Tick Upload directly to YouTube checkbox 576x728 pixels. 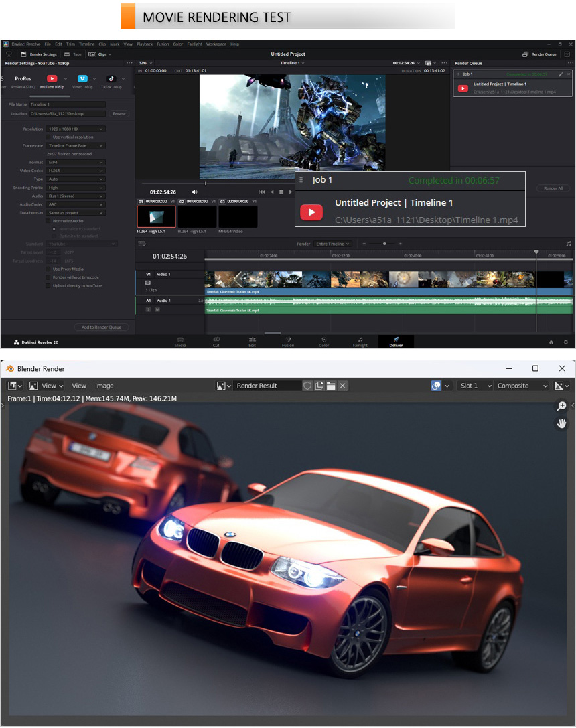(48, 285)
